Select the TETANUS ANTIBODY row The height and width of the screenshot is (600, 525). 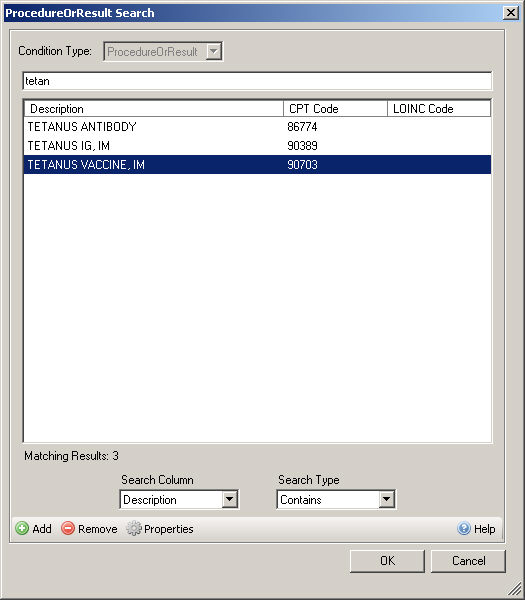coord(258,127)
